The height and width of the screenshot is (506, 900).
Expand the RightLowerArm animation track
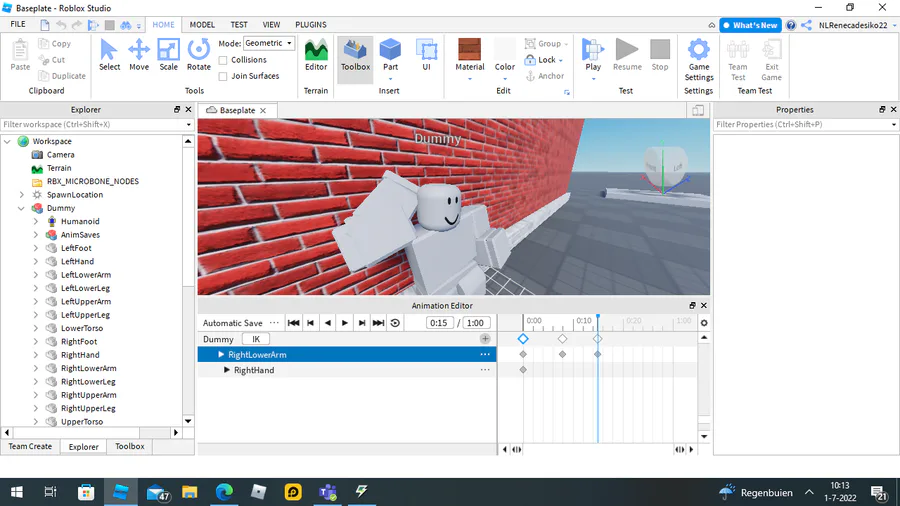(x=221, y=355)
